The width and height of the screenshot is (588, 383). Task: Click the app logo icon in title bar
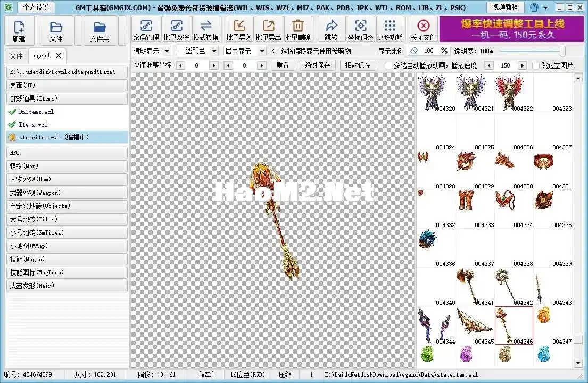coord(9,7)
